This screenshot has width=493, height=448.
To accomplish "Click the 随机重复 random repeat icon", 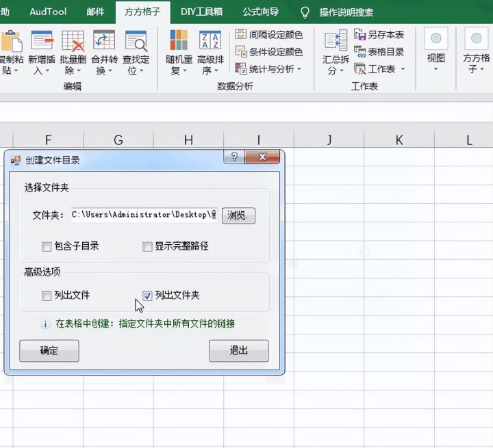I will coord(179,40).
